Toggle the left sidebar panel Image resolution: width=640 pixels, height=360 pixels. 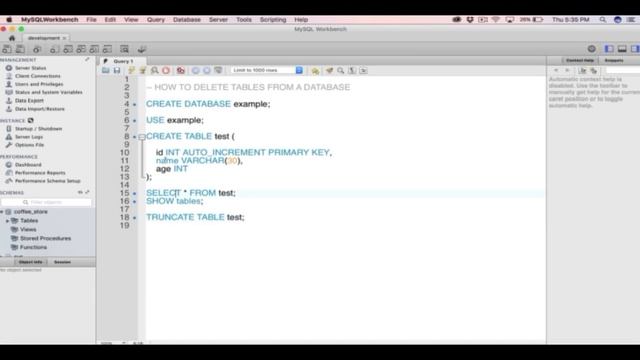(x=609, y=49)
